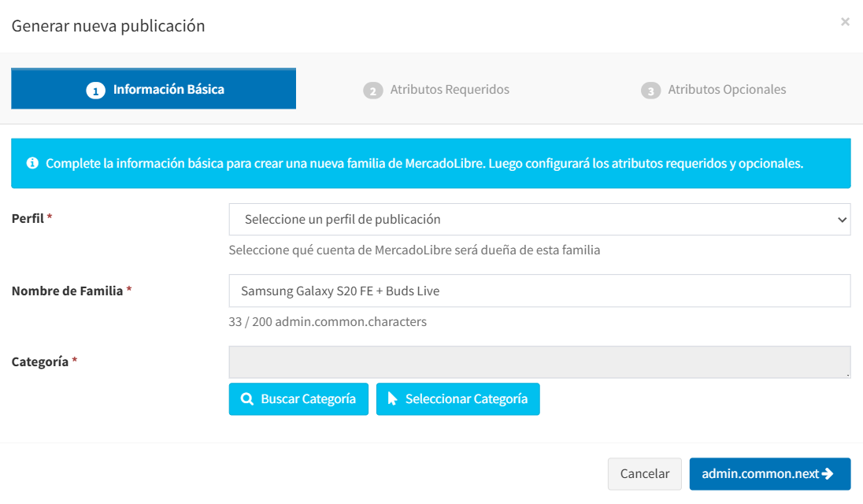Click the info icon in blue banner

(32, 164)
